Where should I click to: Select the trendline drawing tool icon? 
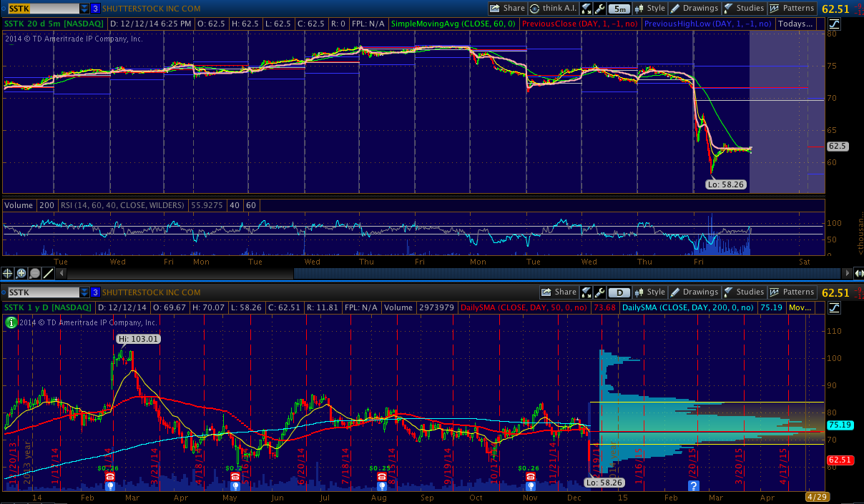pos(49,273)
